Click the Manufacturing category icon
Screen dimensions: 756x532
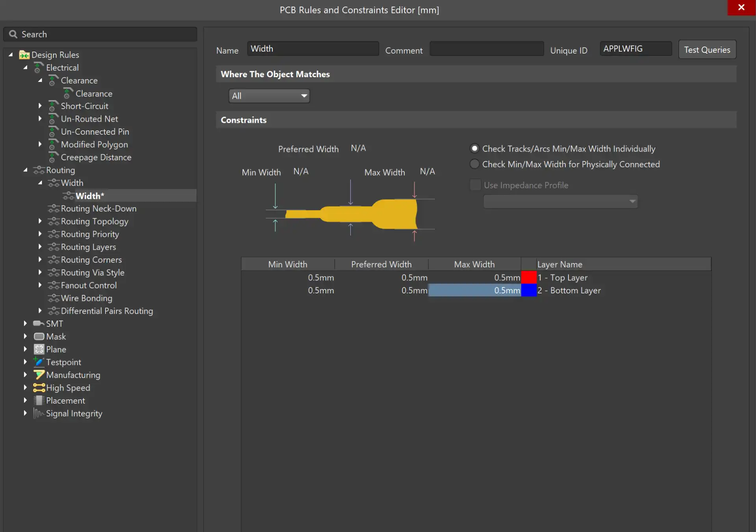tap(39, 375)
